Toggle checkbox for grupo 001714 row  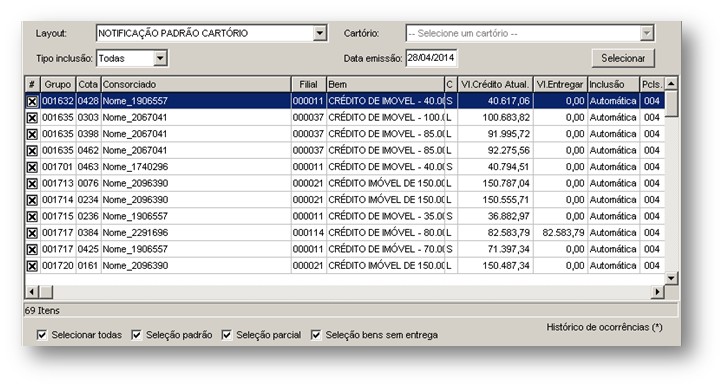(x=32, y=200)
